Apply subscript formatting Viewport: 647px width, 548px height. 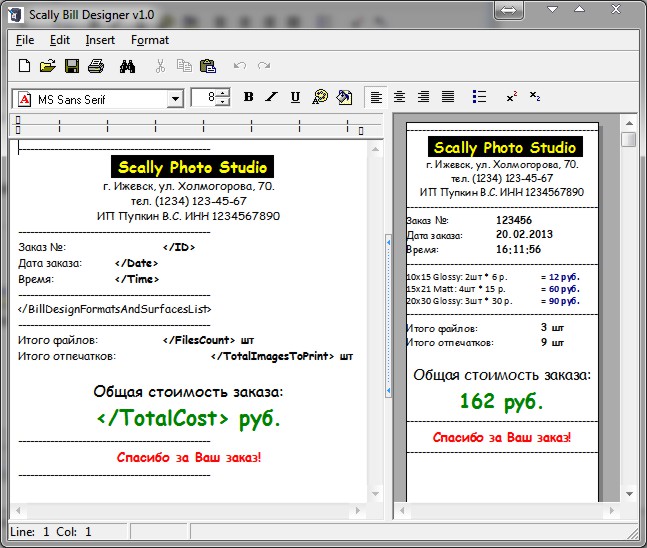535,97
